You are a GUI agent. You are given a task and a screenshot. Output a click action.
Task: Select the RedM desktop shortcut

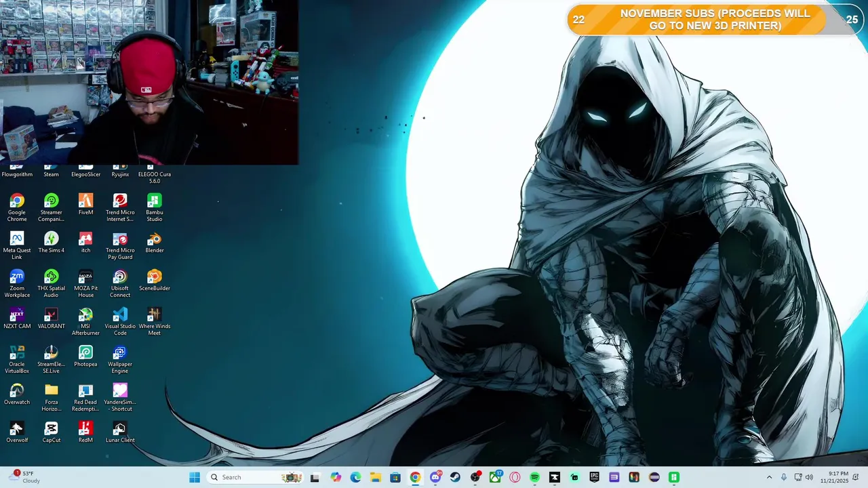click(85, 432)
